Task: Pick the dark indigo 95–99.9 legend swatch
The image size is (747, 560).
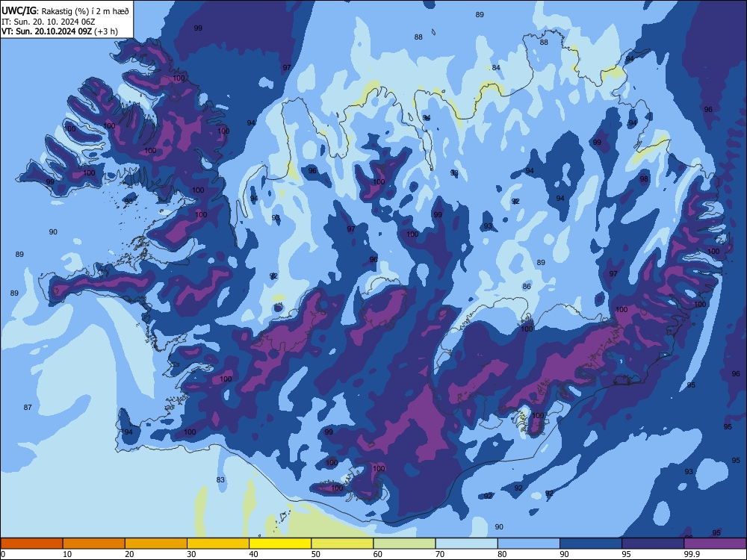Action: coord(653,544)
